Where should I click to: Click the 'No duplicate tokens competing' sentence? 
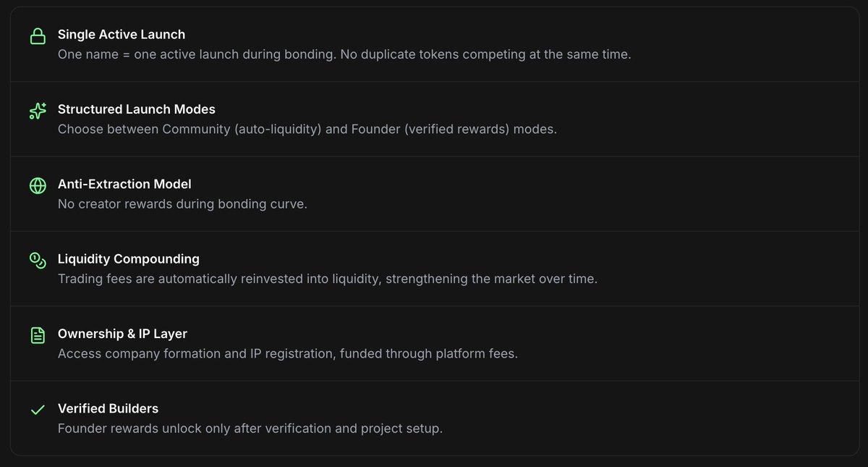[x=485, y=54]
